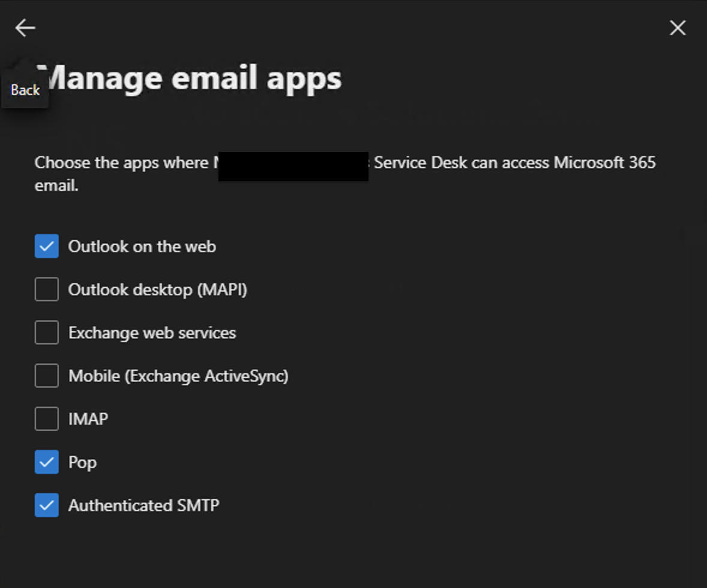Disable Authenticated SMTP checkbox
This screenshot has width=707, height=588.
[x=46, y=505]
